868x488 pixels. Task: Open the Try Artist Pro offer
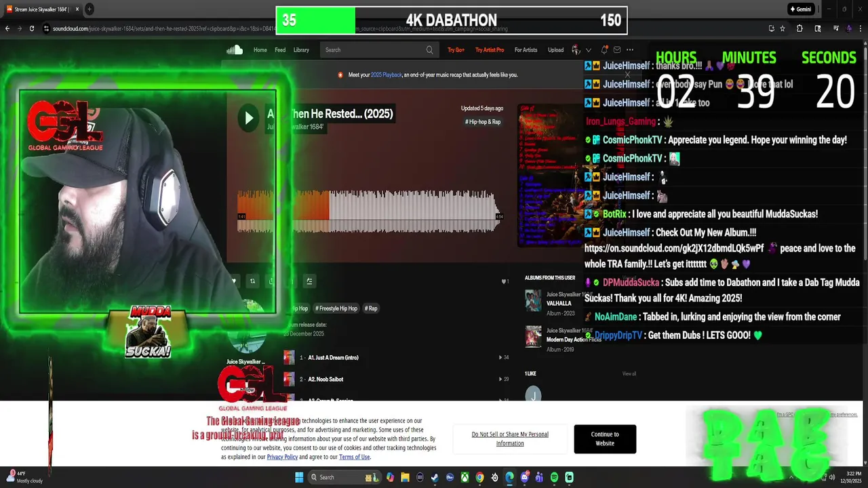[490, 49]
